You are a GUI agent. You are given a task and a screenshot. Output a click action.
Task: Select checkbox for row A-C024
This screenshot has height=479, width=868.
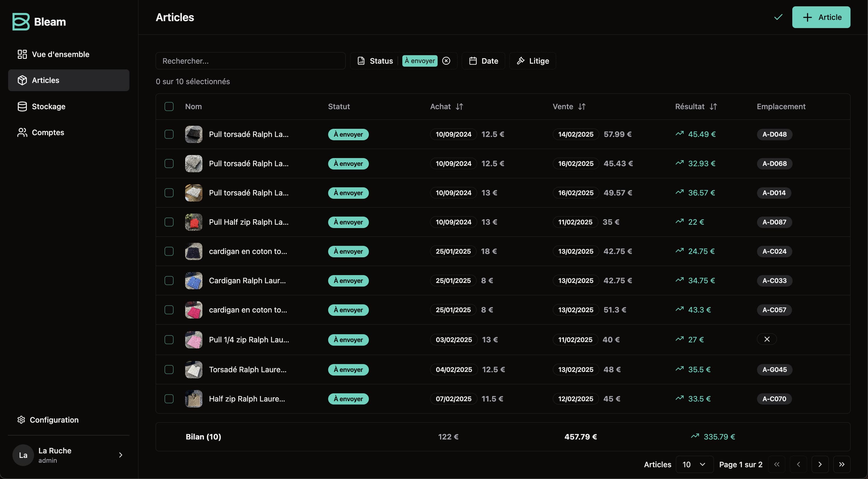(169, 252)
